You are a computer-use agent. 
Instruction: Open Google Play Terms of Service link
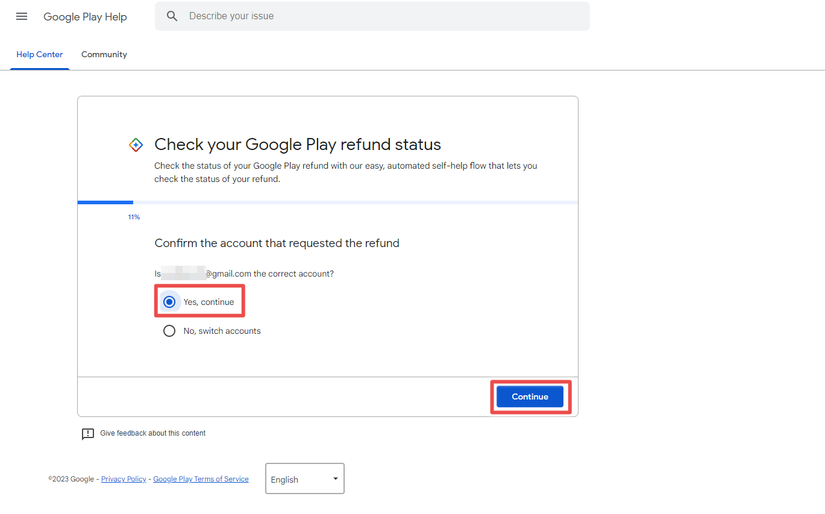200,480
